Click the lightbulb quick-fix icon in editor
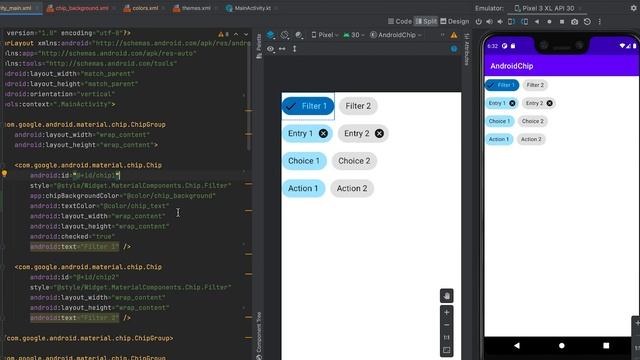The width and height of the screenshot is (640, 360). (4, 173)
